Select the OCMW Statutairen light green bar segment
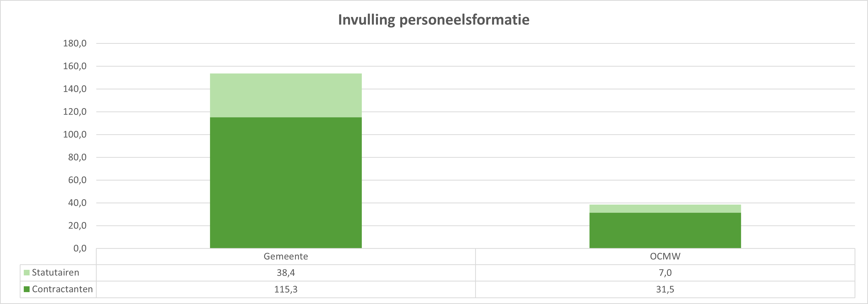Screen dimensions: 868x304 665,209
